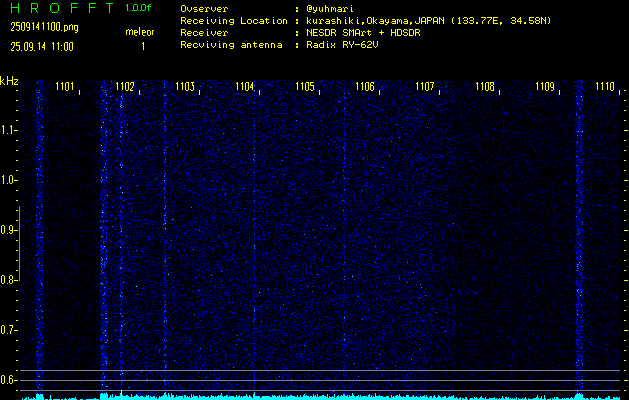Viewport: 629px width, 400px height.
Task: Click the meteor count value 1
Action: point(143,47)
